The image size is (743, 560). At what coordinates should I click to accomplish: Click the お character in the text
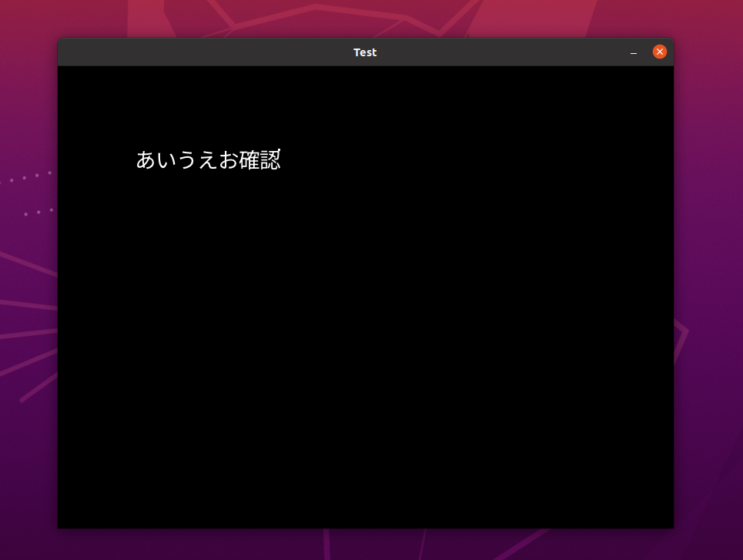coord(229,160)
